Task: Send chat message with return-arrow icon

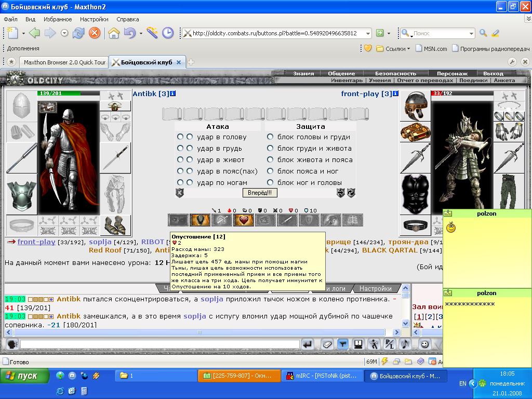Action: point(308,345)
